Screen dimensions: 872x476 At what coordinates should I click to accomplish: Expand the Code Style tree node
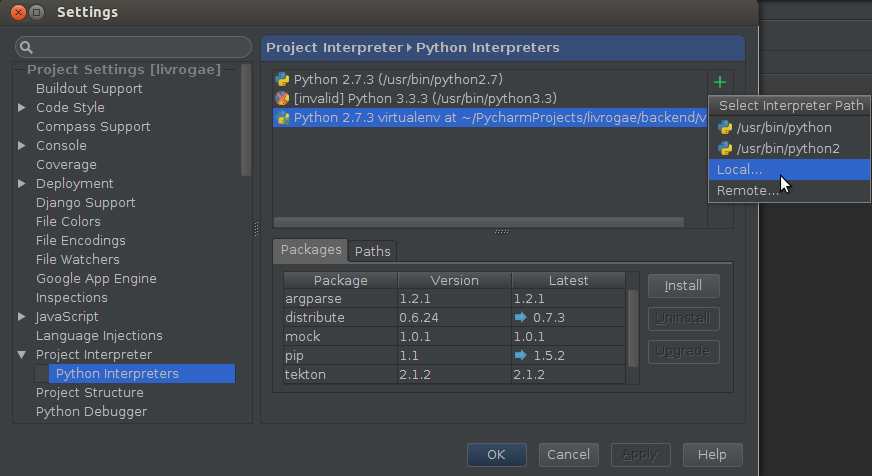[22, 107]
